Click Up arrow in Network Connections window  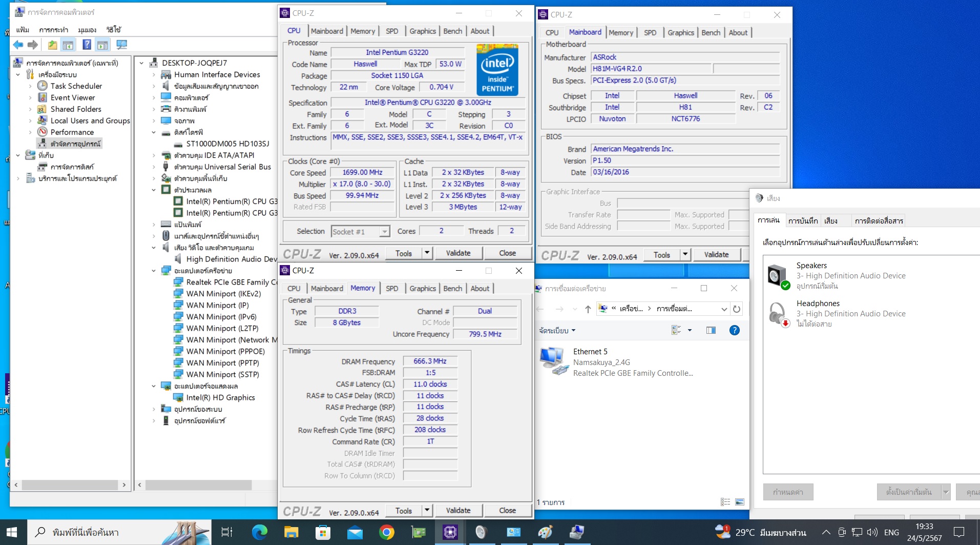pos(588,309)
